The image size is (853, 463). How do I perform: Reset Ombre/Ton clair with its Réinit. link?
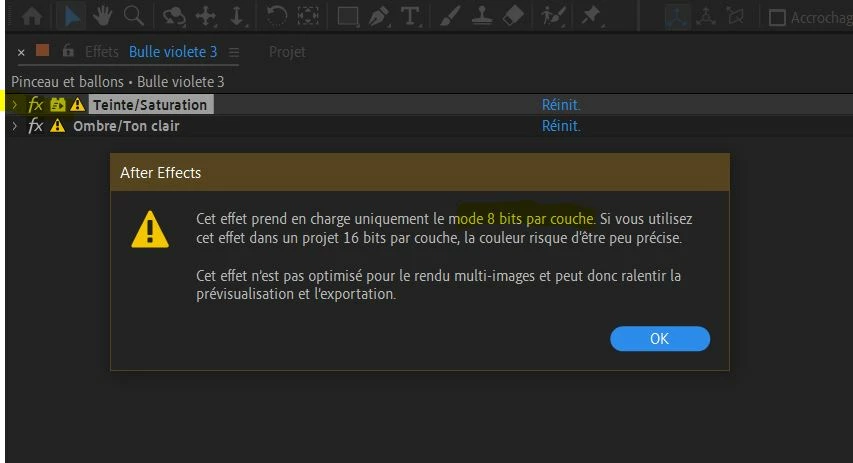(x=561, y=126)
